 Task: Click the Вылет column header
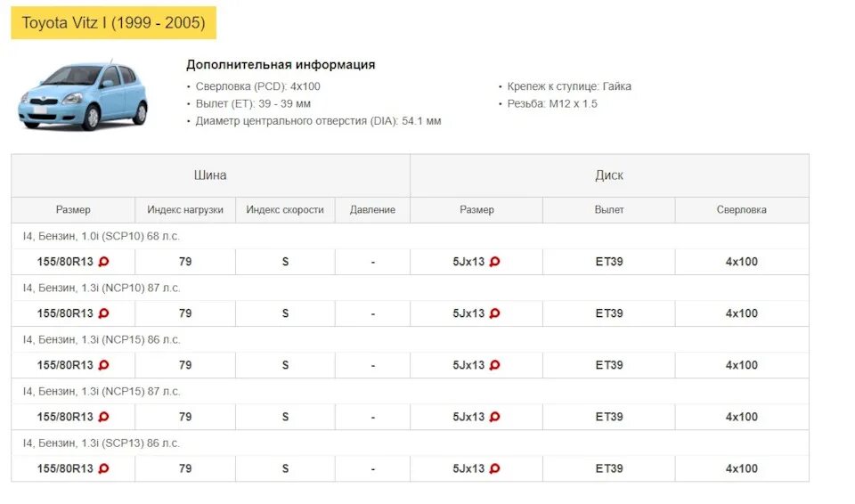609,210
